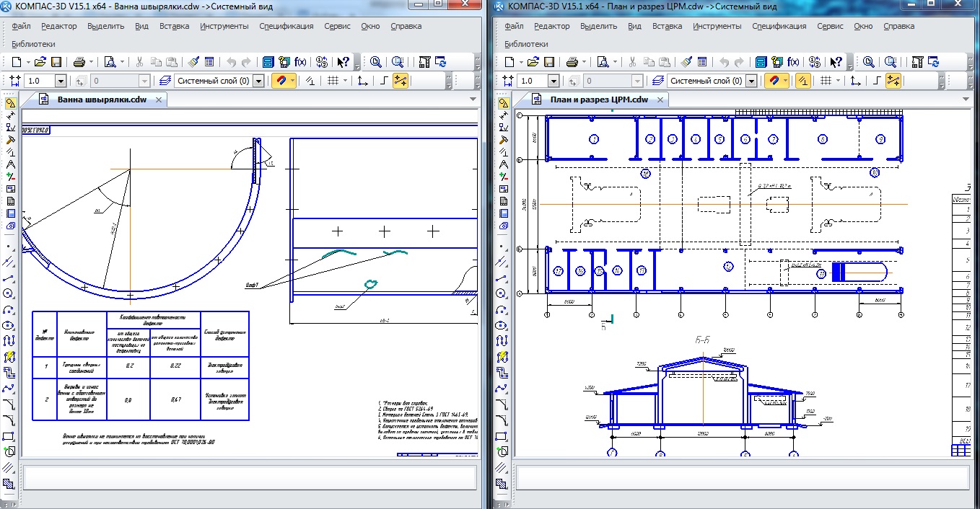Create new document in right KOMPAS window
This screenshot has height=509, width=980.
[509, 62]
